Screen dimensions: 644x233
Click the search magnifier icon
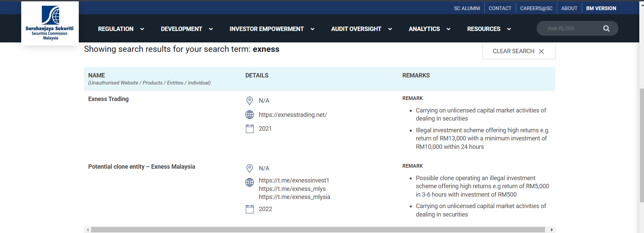606,29
